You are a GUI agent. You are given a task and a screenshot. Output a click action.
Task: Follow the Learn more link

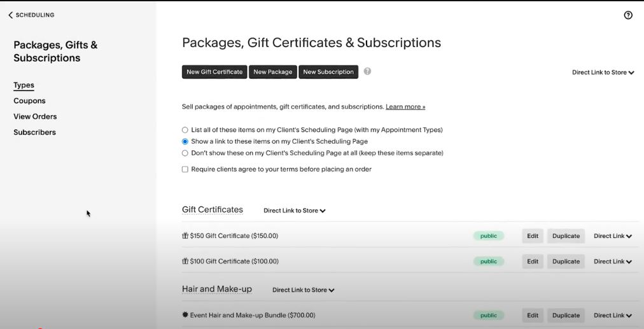pos(405,107)
